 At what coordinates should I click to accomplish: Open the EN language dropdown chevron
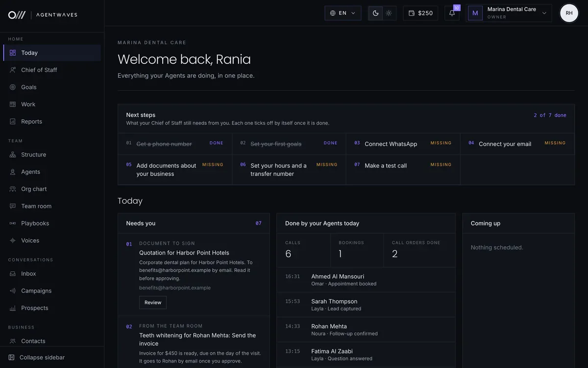click(x=353, y=13)
